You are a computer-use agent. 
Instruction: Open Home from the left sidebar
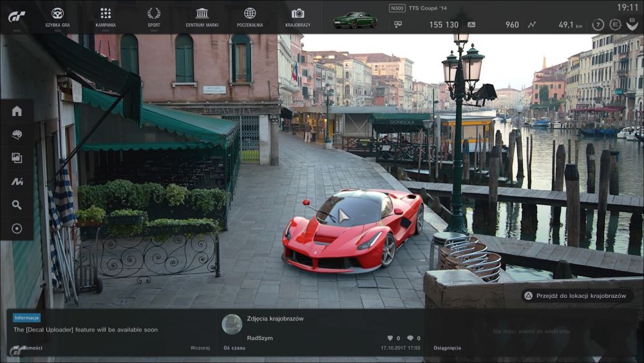[17, 111]
